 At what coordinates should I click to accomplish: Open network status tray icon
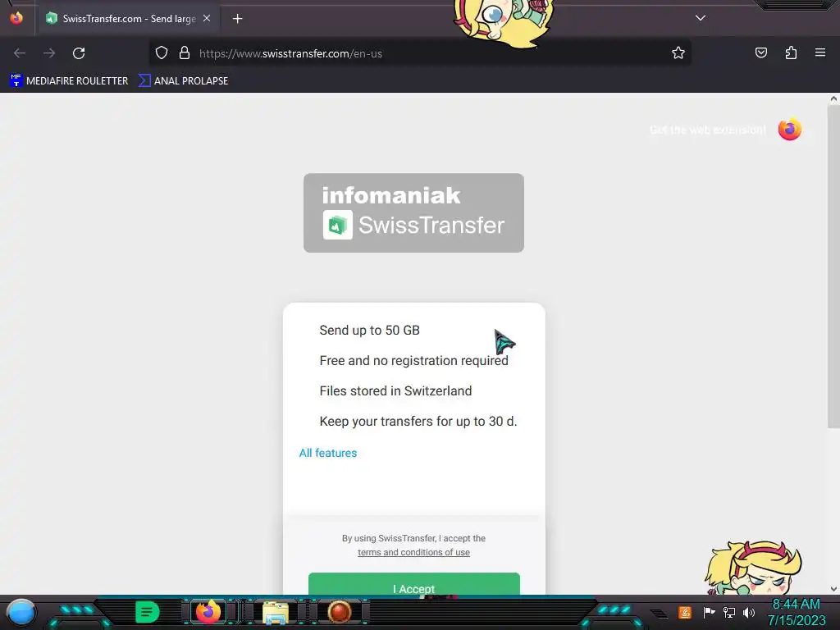coord(728,612)
